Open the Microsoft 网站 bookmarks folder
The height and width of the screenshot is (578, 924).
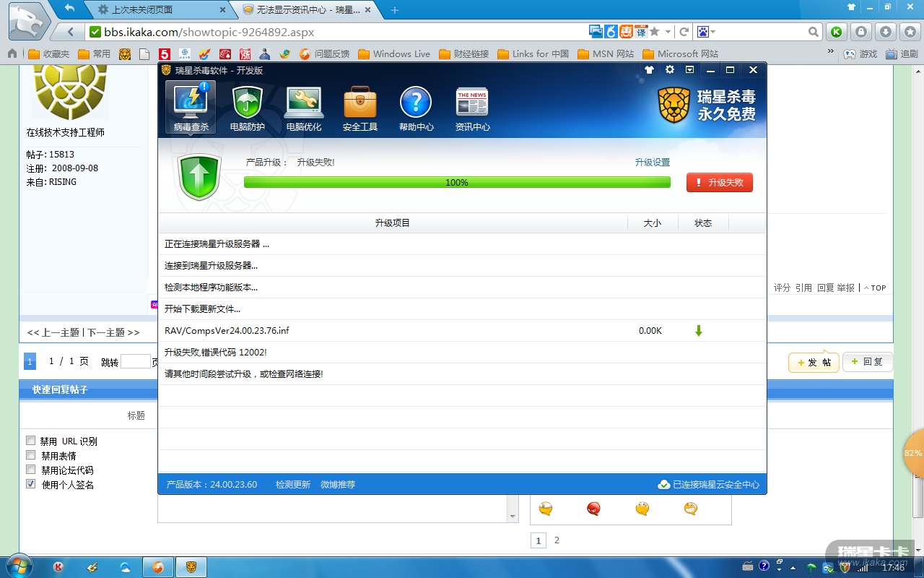680,53
